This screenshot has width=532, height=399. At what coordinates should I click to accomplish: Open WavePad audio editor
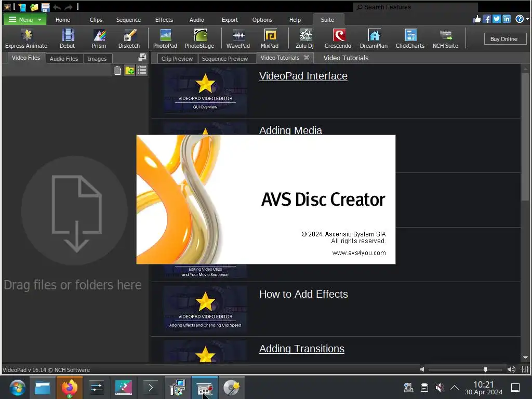(x=238, y=38)
